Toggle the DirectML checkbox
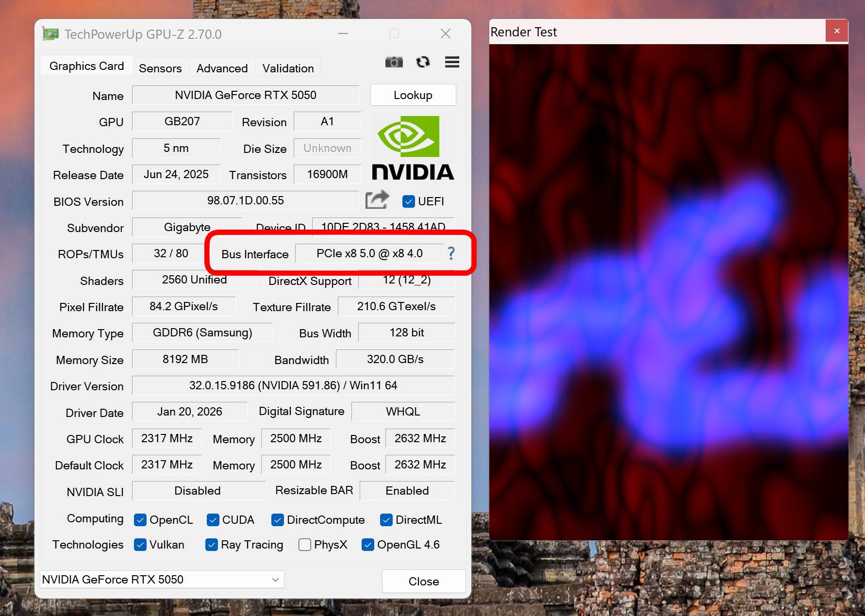Screen dimensions: 865x616 [386, 520]
